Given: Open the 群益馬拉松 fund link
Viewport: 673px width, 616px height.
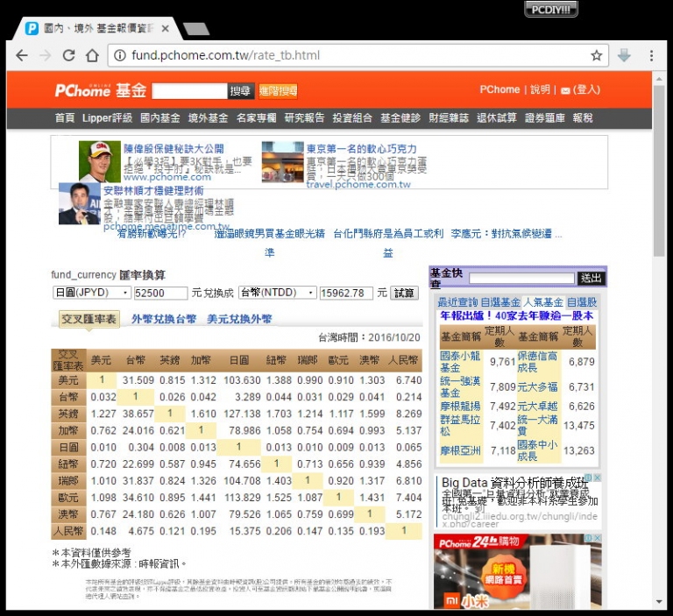Looking at the screenshot, I should coord(460,425).
